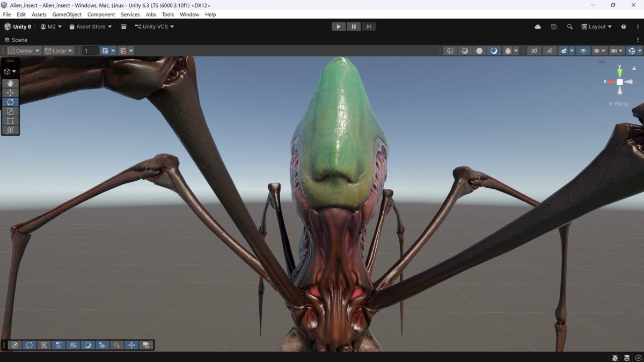Open the Local handle rotation dropdown
The width and height of the screenshot is (644, 362).
58,50
